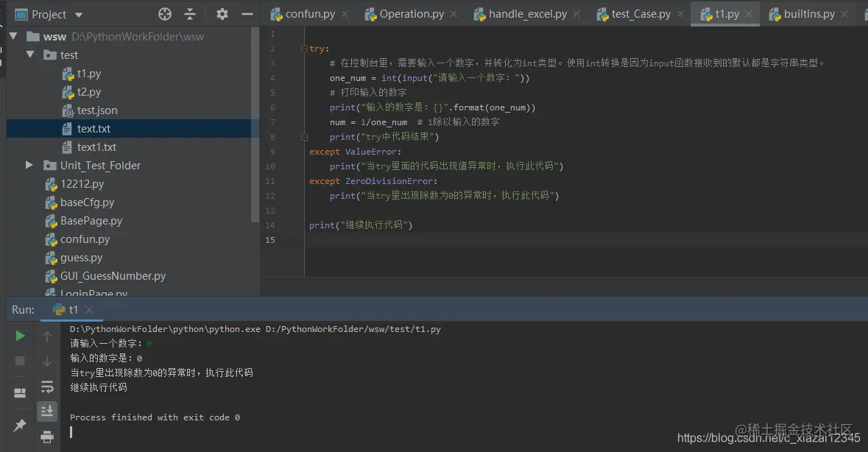Open Project panel settings gear
The width and height of the screenshot is (868, 452).
[222, 15]
